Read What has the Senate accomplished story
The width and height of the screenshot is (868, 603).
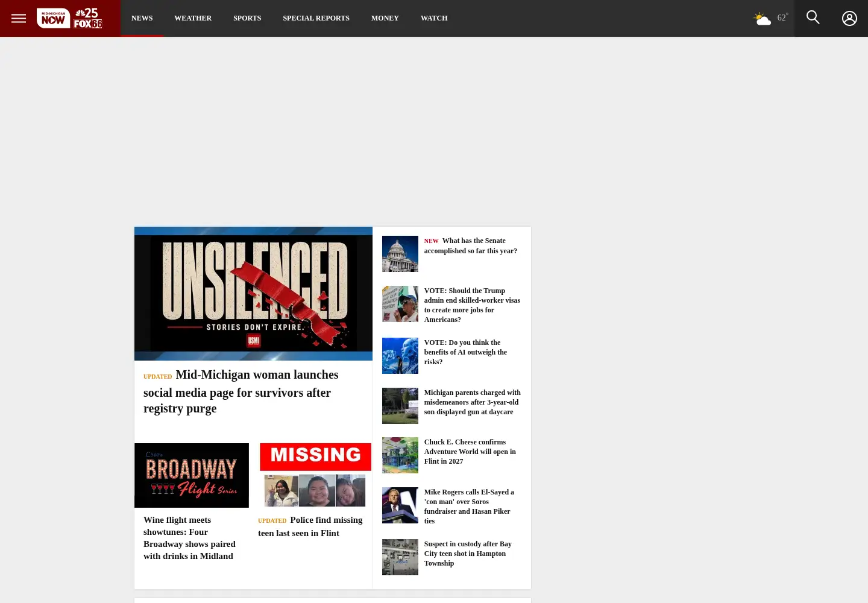[471, 245]
